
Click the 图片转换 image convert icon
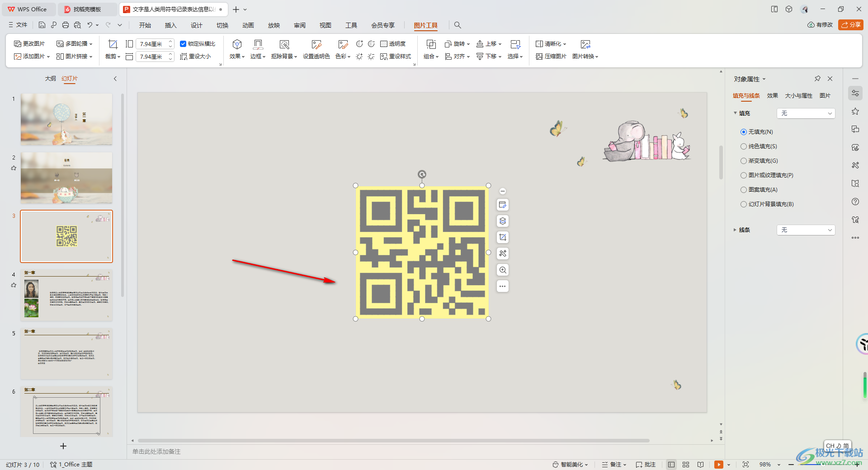coord(585,44)
